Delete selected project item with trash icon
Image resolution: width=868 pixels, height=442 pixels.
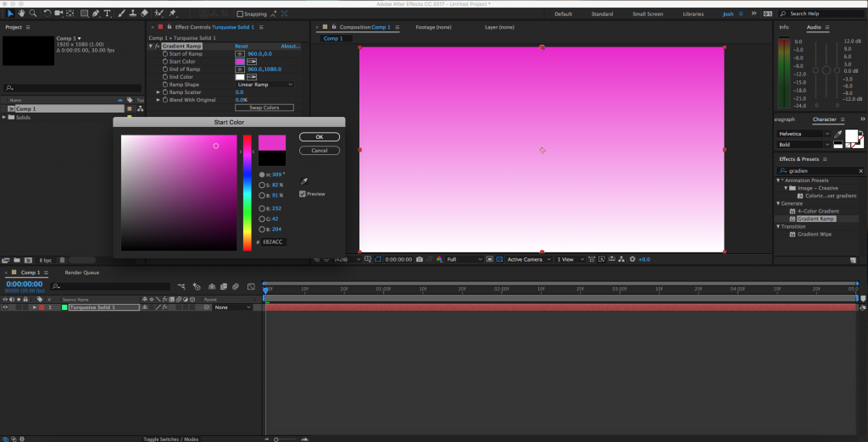(x=63, y=260)
